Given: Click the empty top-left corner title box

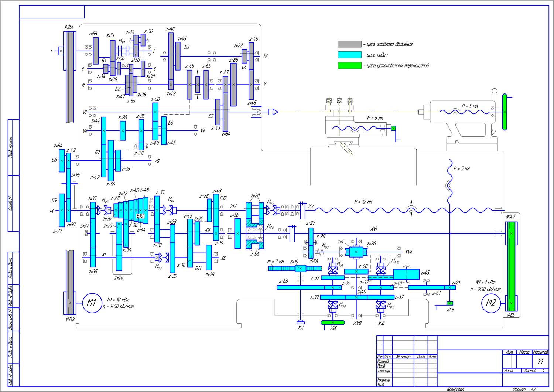Looking at the screenshot, I should point(52,12).
